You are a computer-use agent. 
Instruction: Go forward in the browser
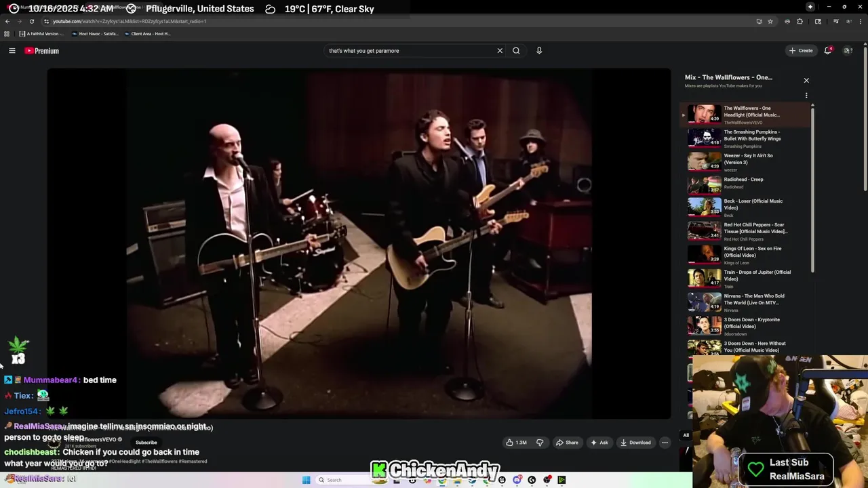click(x=19, y=21)
